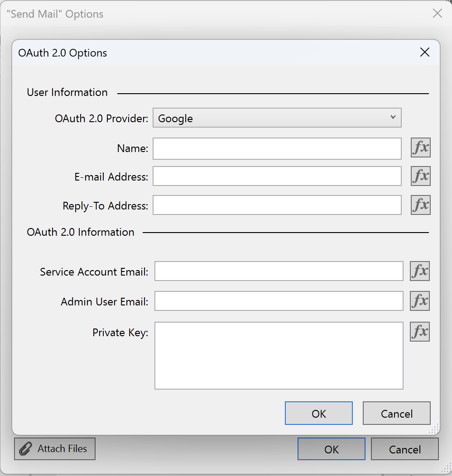Cancel the OAuth 2.0 Options dialog
This screenshot has width=452, height=476.
(396, 413)
